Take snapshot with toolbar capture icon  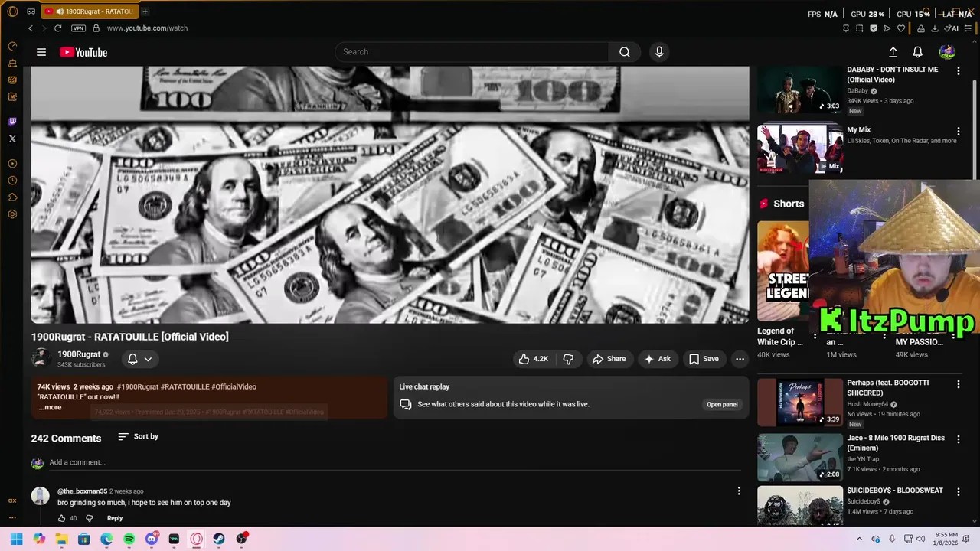pyautogui.click(x=859, y=28)
